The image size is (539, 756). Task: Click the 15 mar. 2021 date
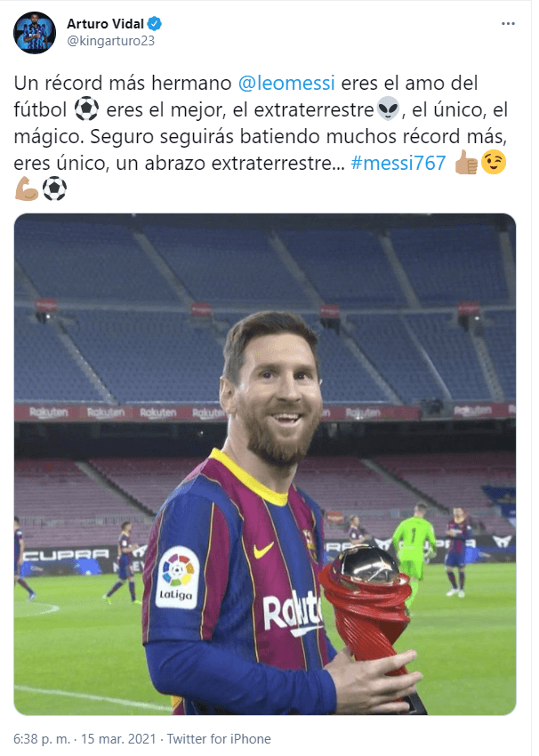click(118, 738)
